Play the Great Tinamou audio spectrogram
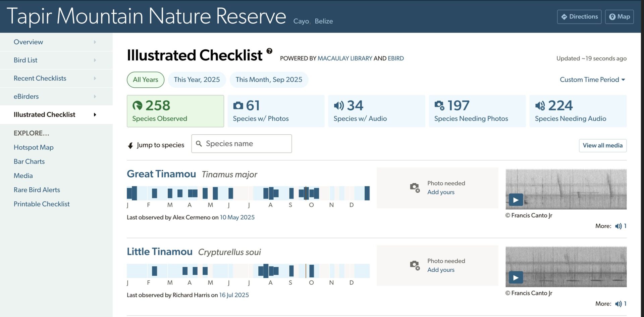This screenshot has height=317, width=644. pos(516,199)
